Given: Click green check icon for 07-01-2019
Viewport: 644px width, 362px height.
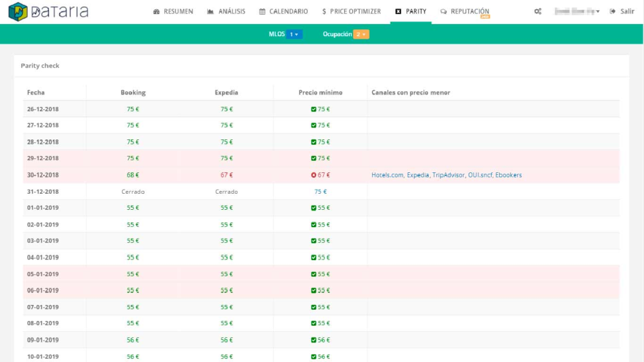Looking at the screenshot, I should click(313, 307).
